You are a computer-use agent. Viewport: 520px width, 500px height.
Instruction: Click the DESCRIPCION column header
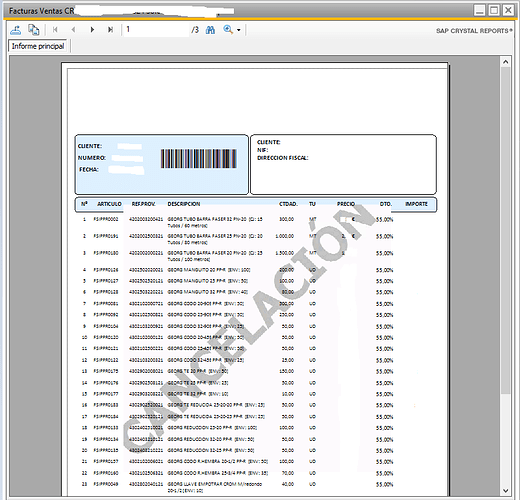click(x=184, y=204)
